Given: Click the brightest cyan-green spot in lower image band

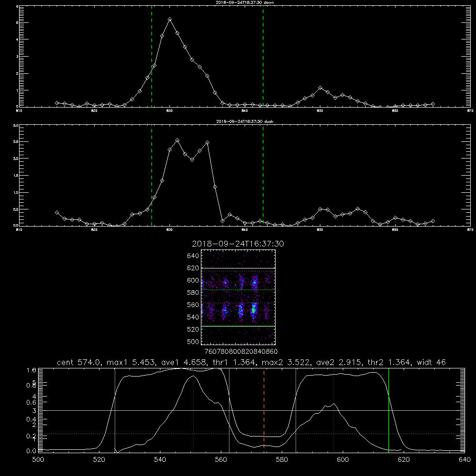Looking at the screenshot, I should [x=254, y=310].
